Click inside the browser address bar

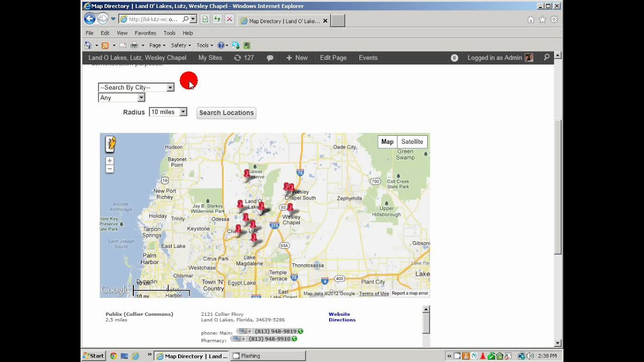154,19
